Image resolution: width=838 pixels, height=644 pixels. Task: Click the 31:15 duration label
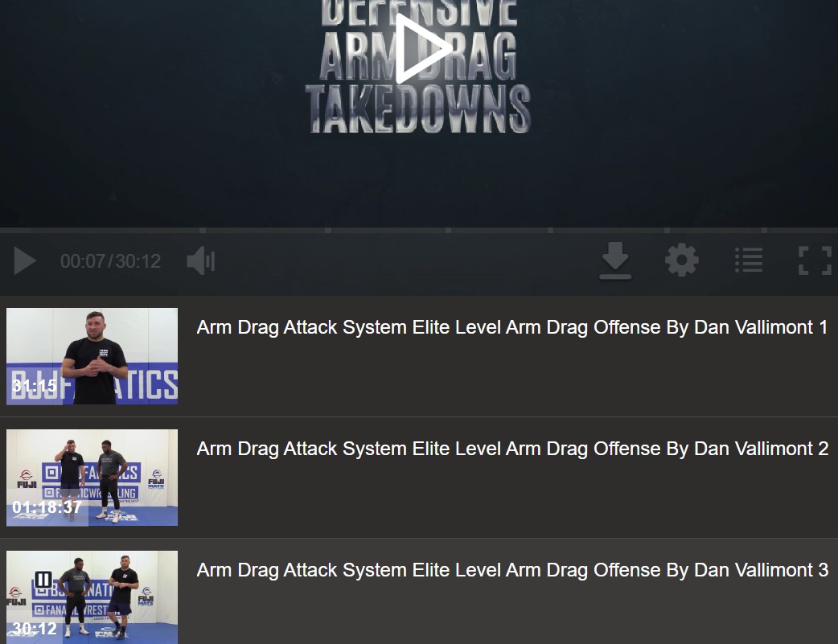click(35, 386)
